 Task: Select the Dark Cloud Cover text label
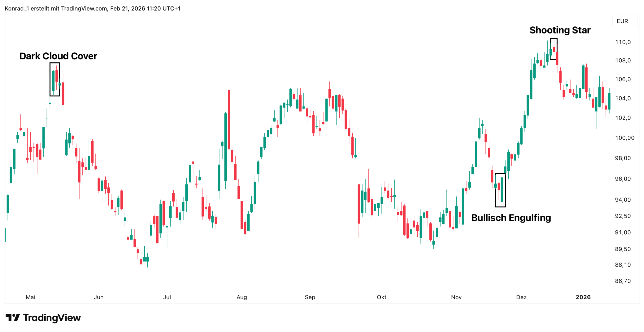tap(58, 56)
